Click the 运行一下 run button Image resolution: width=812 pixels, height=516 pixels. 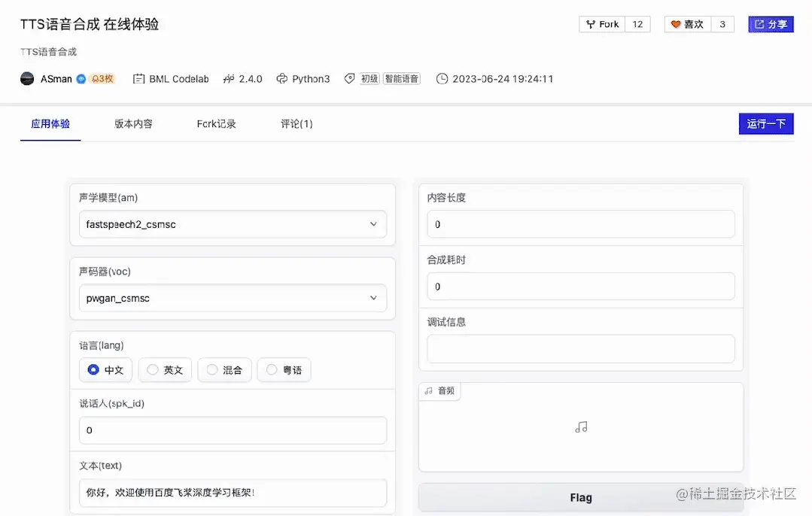tap(766, 123)
